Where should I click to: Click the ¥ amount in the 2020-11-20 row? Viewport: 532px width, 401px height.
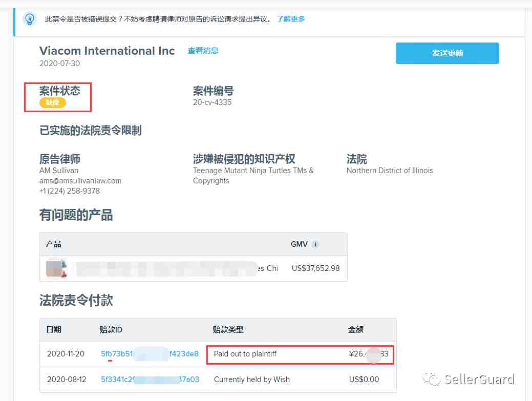tap(369, 354)
